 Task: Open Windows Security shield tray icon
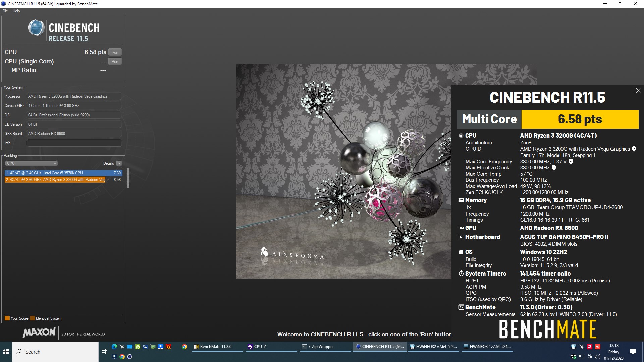[574, 357]
